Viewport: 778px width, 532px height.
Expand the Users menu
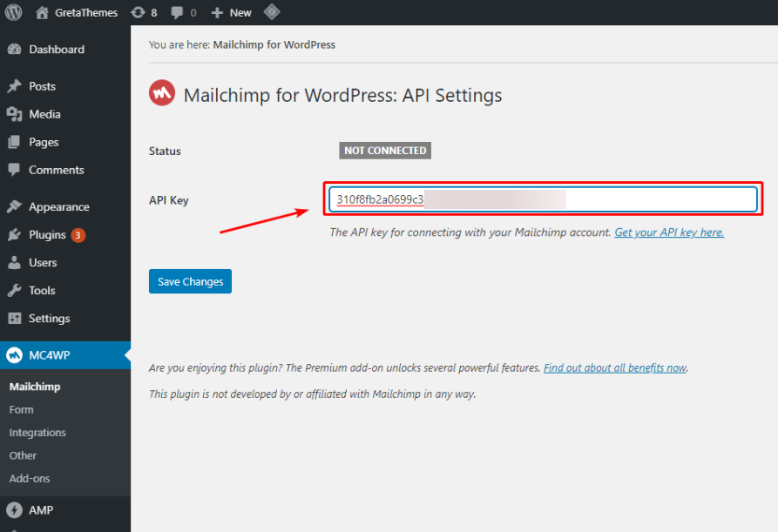click(x=42, y=262)
